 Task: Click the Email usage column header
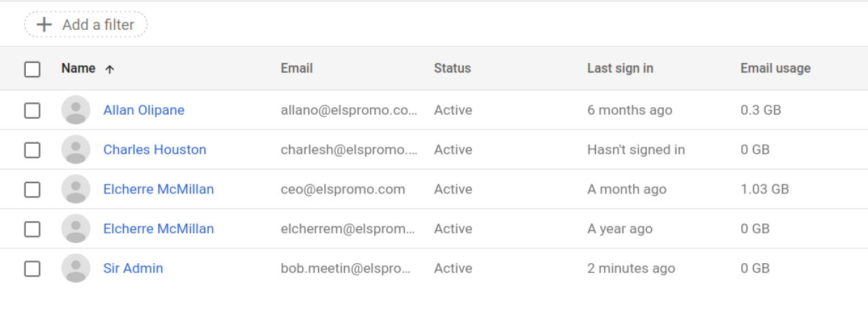[x=775, y=69]
